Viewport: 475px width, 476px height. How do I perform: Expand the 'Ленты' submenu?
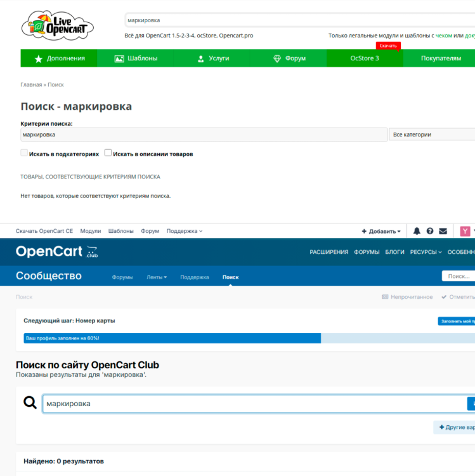coord(157,277)
